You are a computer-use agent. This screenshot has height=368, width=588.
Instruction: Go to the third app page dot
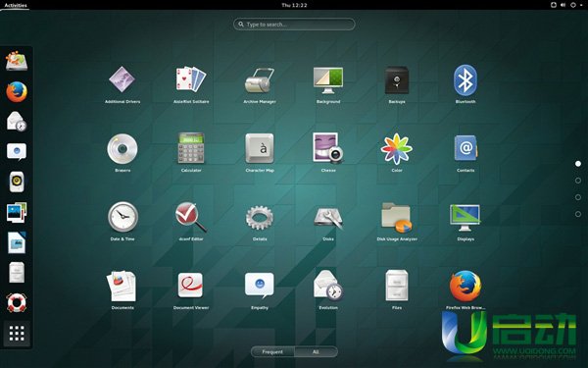click(x=578, y=197)
